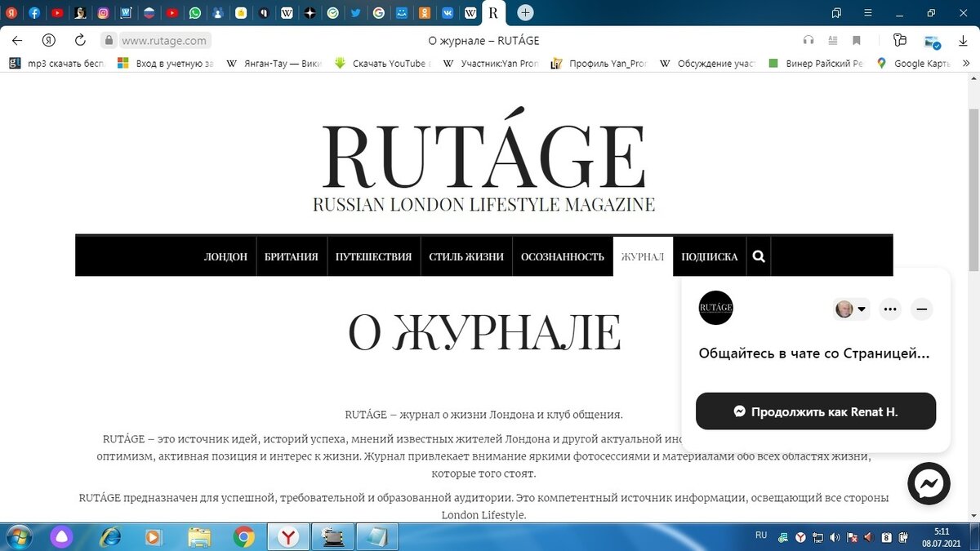The height and width of the screenshot is (551, 980).
Task: Open bookmark Участник:Yan Pron
Action: (x=490, y=63)
